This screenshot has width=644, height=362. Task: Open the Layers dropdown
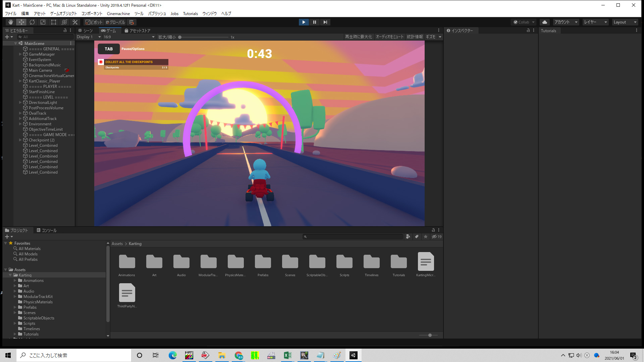click(595, 22)
